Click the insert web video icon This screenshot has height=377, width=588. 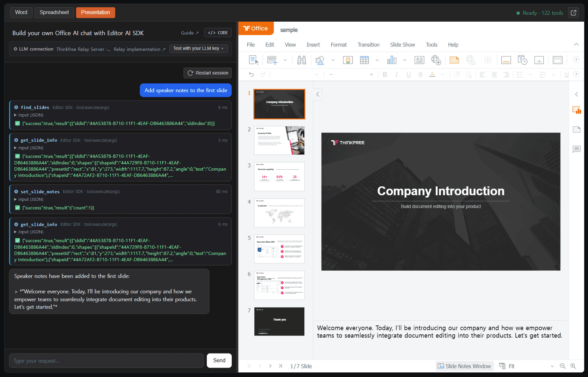click(x=436, y=60)
